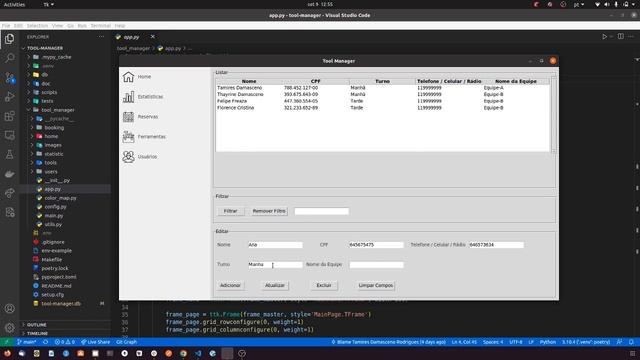Click the list vertical scrollbar

click(x=553, y=116)
